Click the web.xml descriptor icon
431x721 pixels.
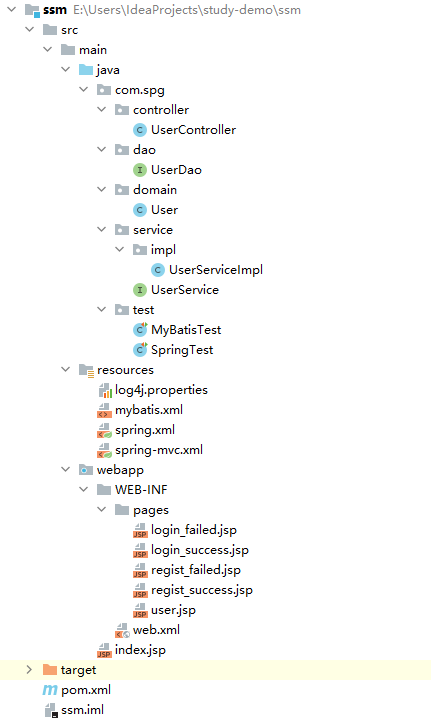[122, 630]
